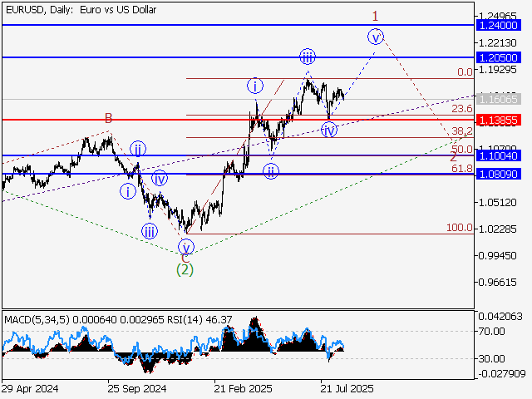
Task: Click the circled wave iii marker at the 2025 peak
Action: click(308, 57)
